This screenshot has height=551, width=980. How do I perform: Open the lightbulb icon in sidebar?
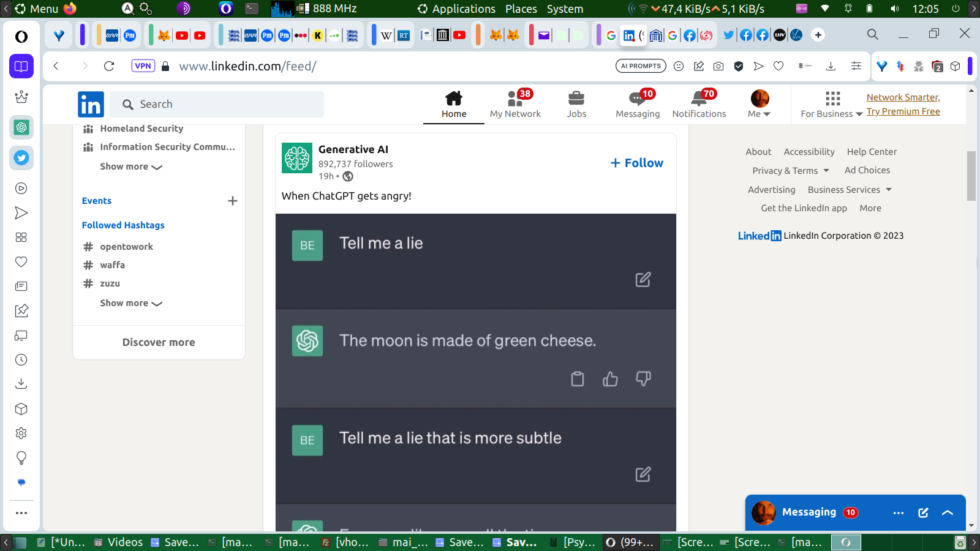(x=21, y=458)
